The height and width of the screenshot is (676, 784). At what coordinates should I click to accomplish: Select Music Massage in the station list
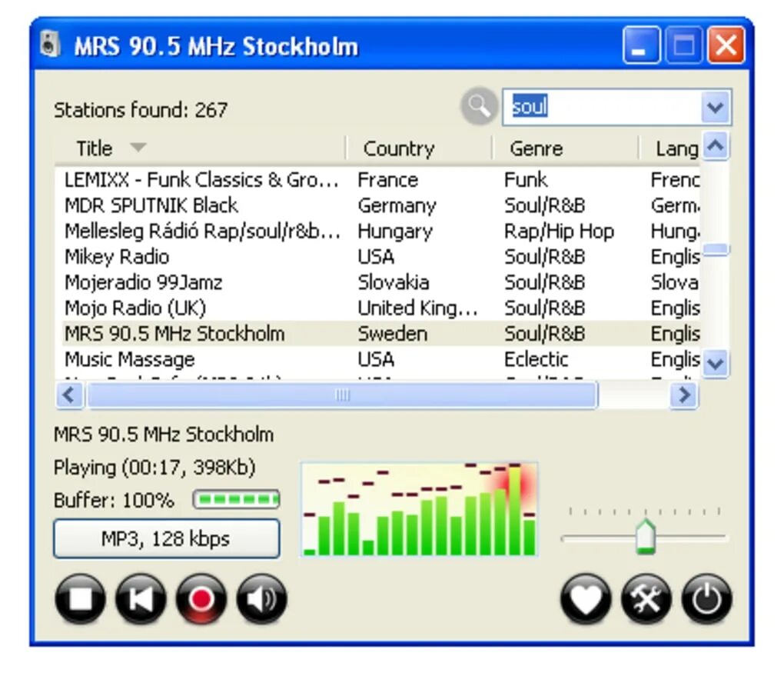click(x=192, y=358)
